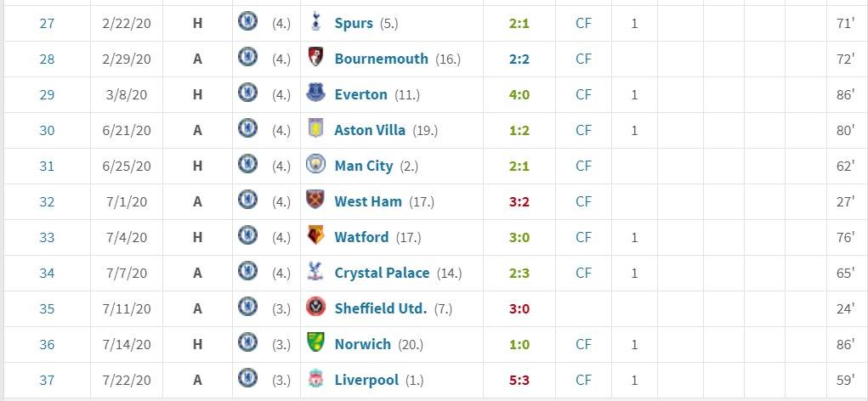The width and height of the screenshot is (868, 401).
Task: Click the Man City crest icon
Action: (316, 166)
